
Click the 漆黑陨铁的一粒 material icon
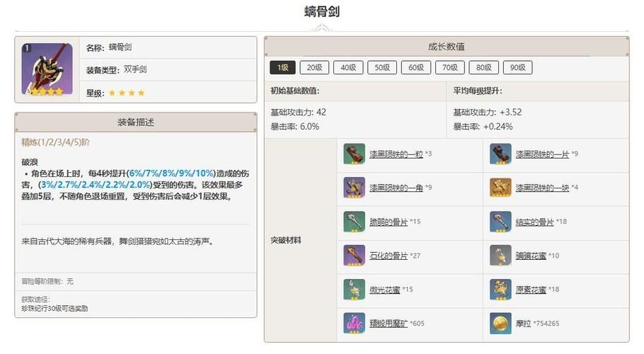pos(354,154)
